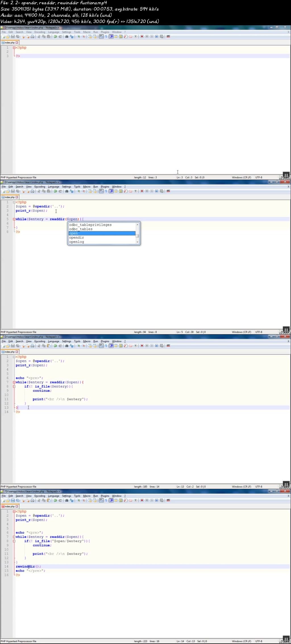Click the Redo arrow in the second window toolbar
This screenshot has width=291, height=644.
click(x=60, y=191)
